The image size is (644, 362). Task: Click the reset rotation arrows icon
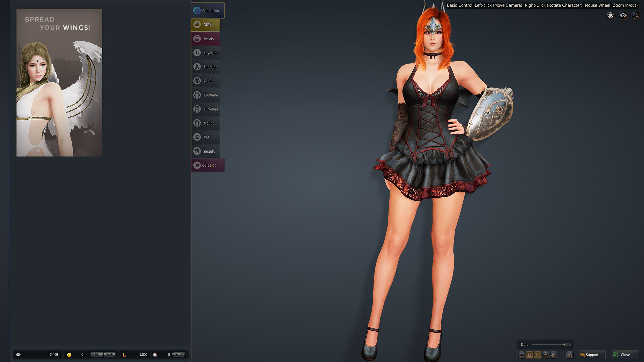pyautogui.click(x=521, y=355)
